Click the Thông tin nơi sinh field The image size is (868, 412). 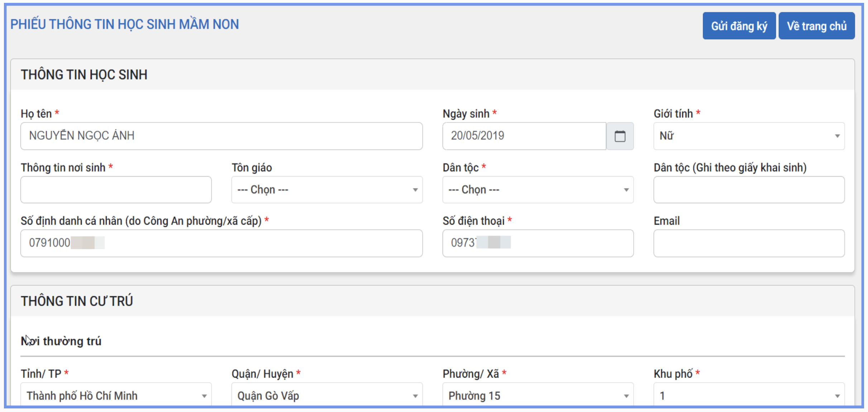point(116,190)
